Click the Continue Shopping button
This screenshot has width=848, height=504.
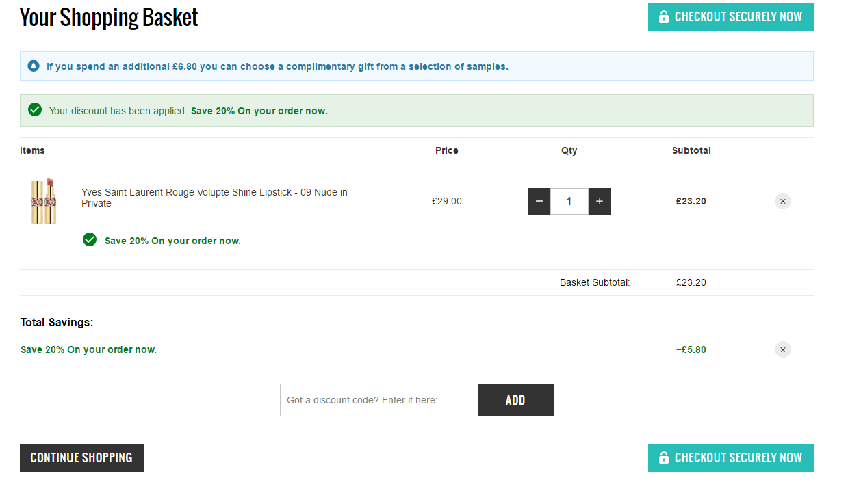(81, 458)
